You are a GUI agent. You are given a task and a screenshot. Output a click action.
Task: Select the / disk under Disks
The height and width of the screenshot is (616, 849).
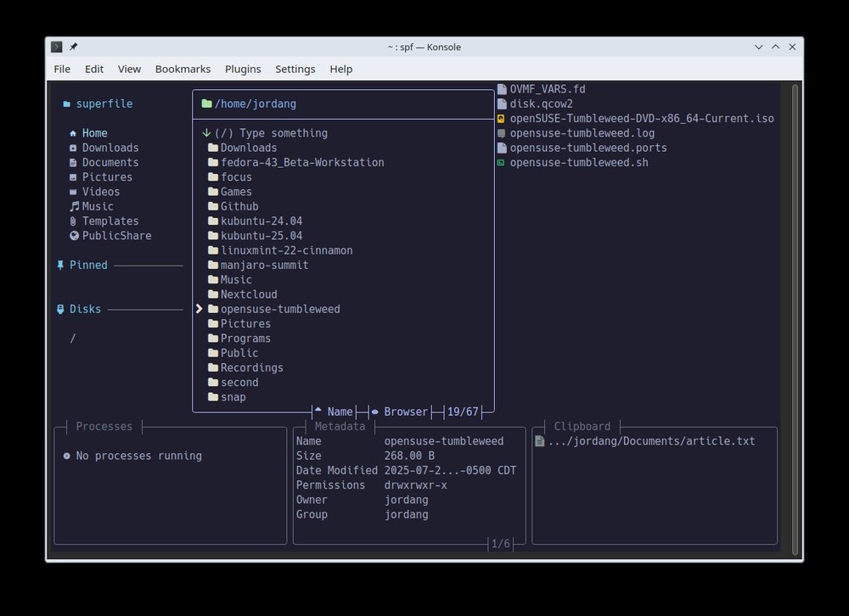point(72,338)
